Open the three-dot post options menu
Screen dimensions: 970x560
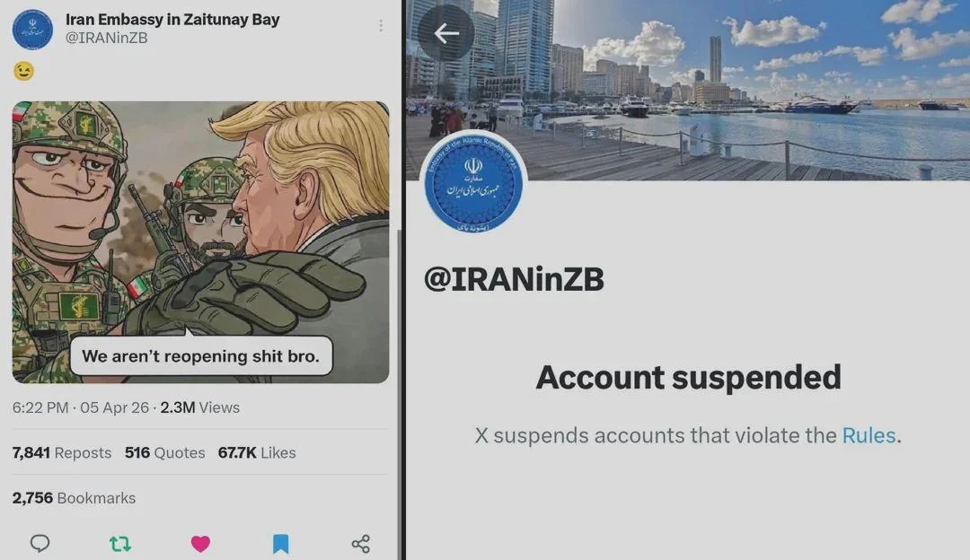point(381,25)
